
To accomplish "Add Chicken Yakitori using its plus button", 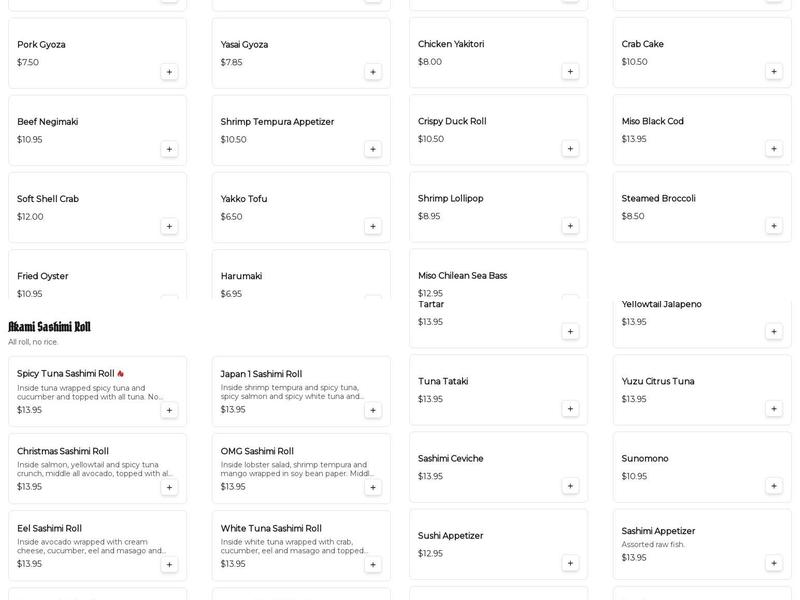I will (570, 72).
